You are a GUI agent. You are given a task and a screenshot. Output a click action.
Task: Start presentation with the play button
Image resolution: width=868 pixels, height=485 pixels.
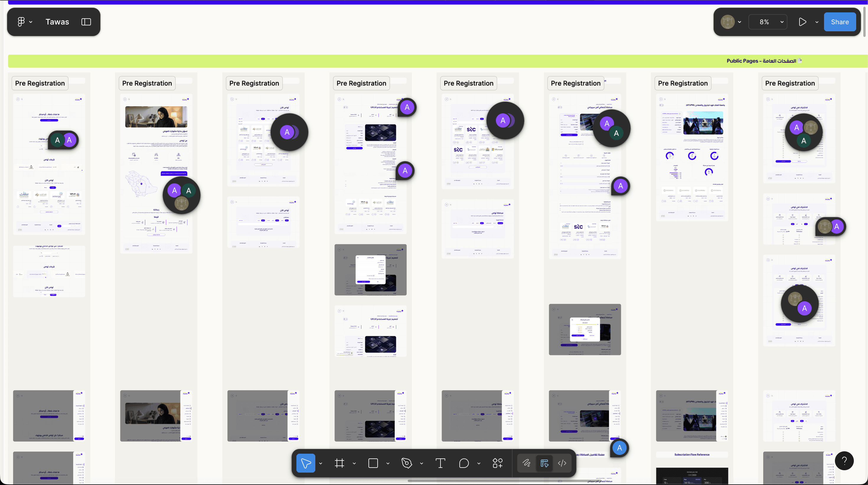[x=803, y=22]
